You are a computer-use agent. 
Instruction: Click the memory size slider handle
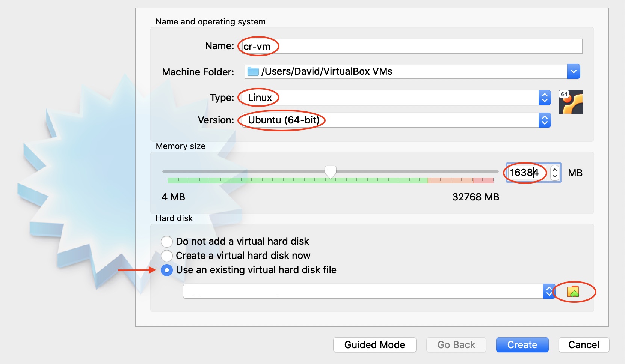tap(331, 172)
